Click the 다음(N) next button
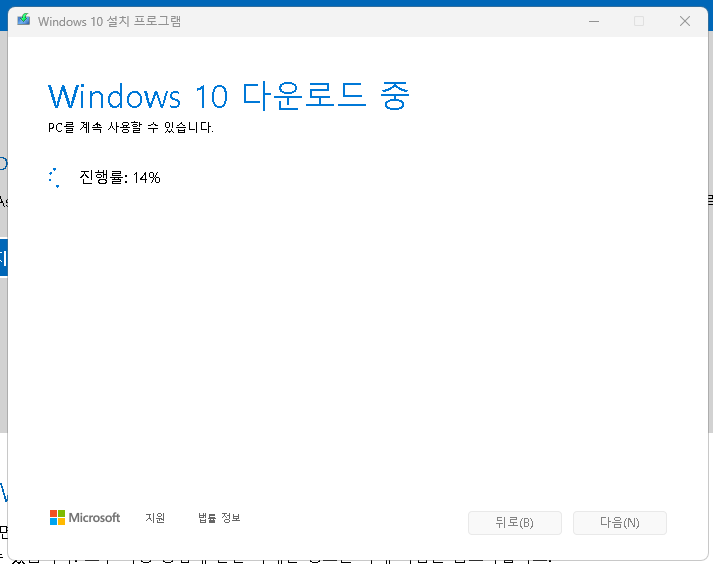This screenshot has width=713, height=566. point(620,523)
